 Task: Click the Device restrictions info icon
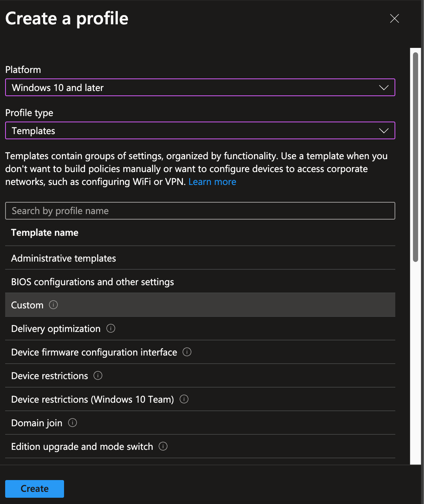tap(98, 376)
